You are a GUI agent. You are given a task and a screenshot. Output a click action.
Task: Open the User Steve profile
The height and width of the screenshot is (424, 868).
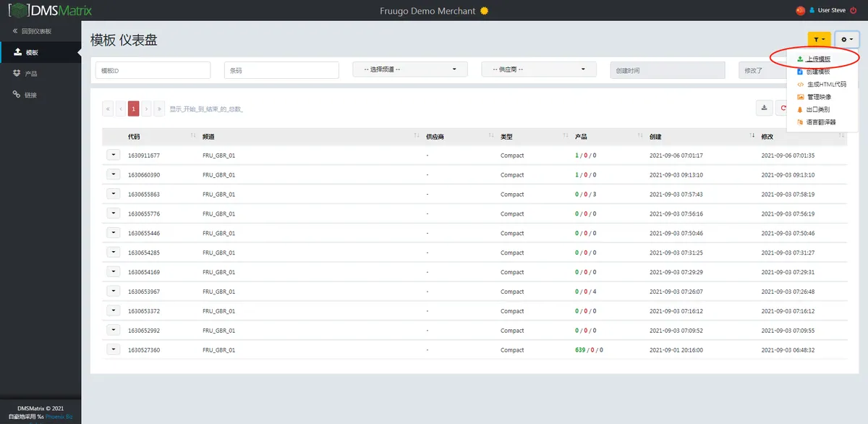tap(827, 10)
